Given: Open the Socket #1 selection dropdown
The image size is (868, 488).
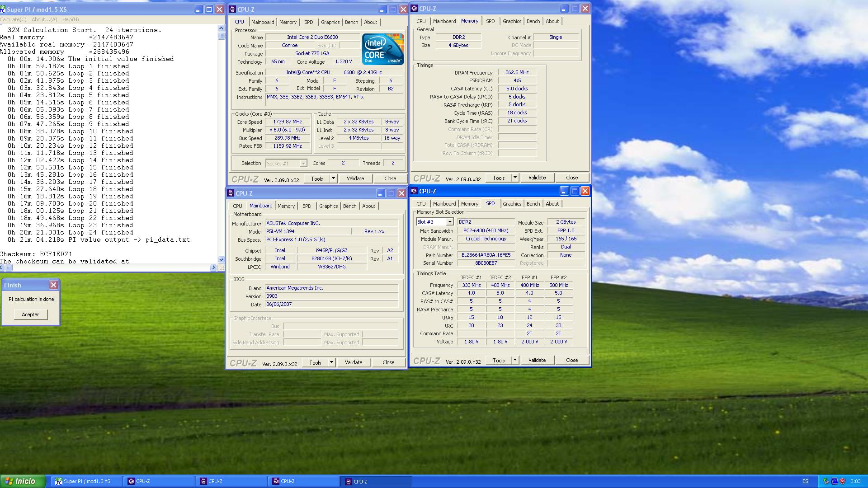Looking at the screenshot, I should (303, 163).
